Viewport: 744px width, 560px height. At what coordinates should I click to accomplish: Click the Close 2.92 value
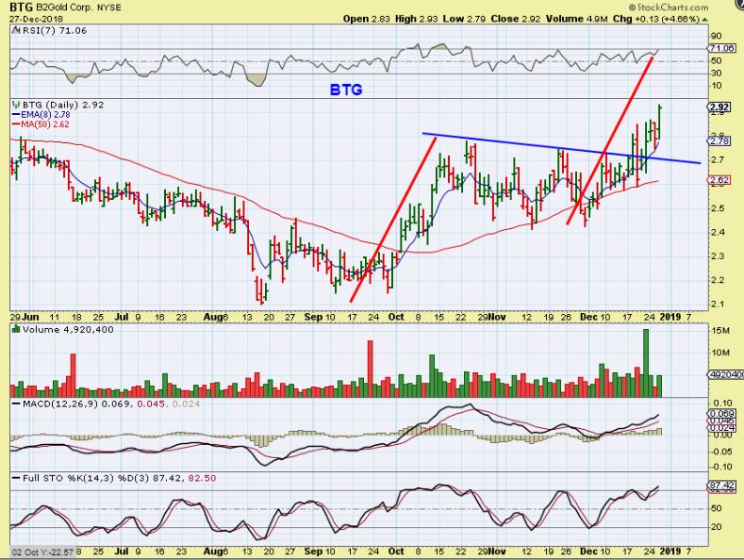coord(516,19)
